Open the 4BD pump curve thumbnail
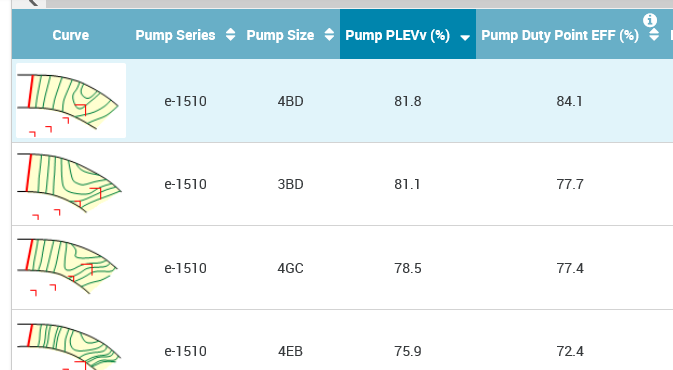 71,101
